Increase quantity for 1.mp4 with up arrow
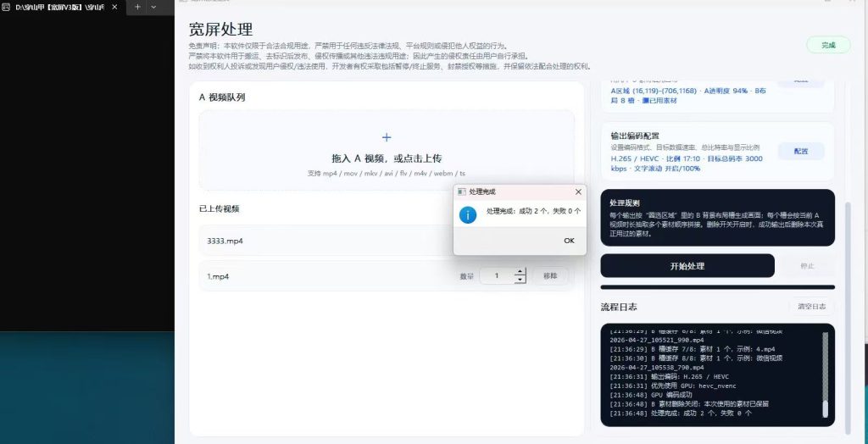 pos(520,271)
